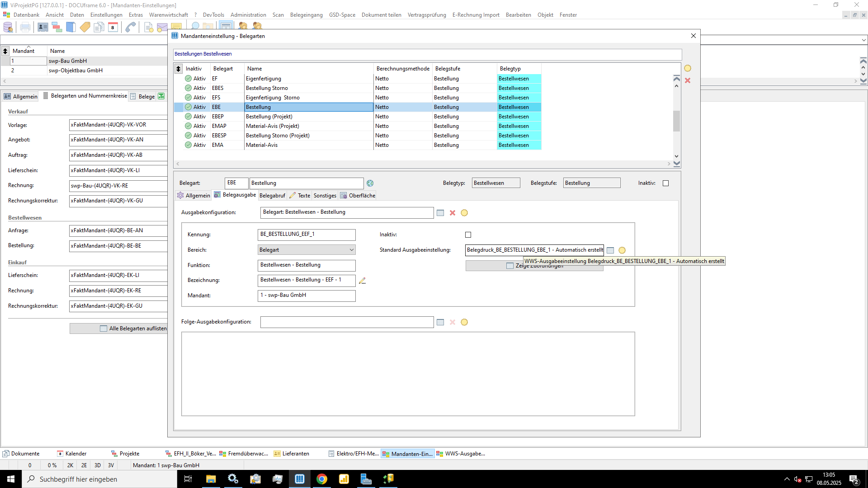Click into the Kennung input field
The width and height of the screenshot is (868, 488).
point(307,235)
